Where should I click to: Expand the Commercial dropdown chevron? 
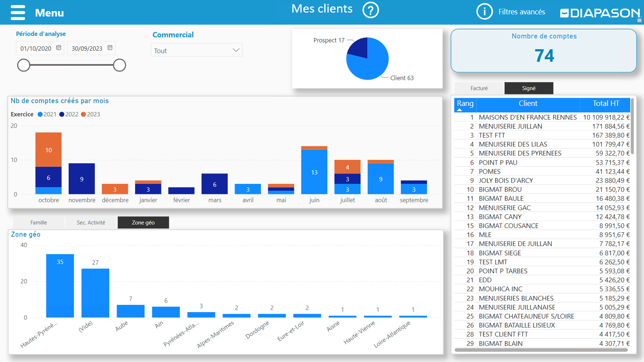[x=236, y=50]
